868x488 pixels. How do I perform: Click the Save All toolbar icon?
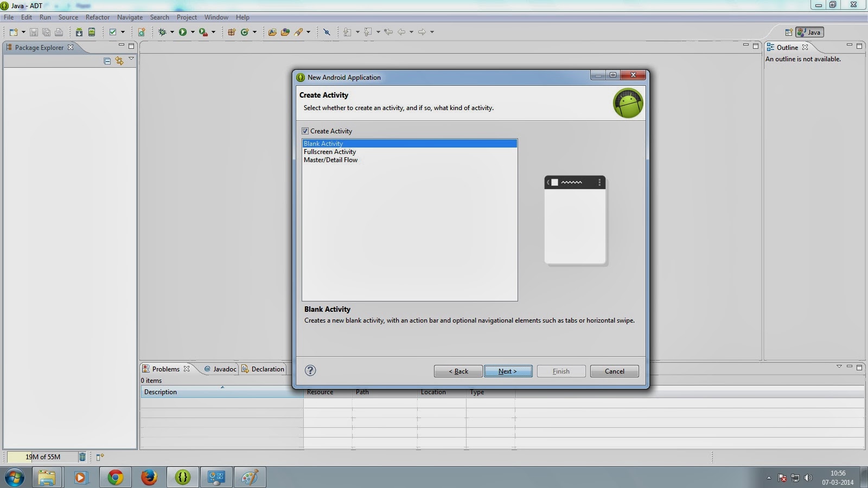46,32
